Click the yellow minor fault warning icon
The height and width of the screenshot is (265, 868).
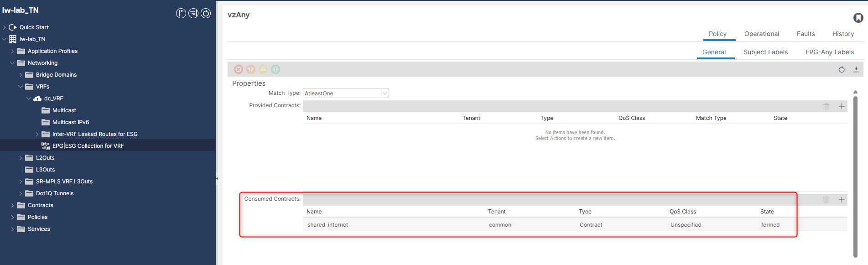tap(263, 69)
